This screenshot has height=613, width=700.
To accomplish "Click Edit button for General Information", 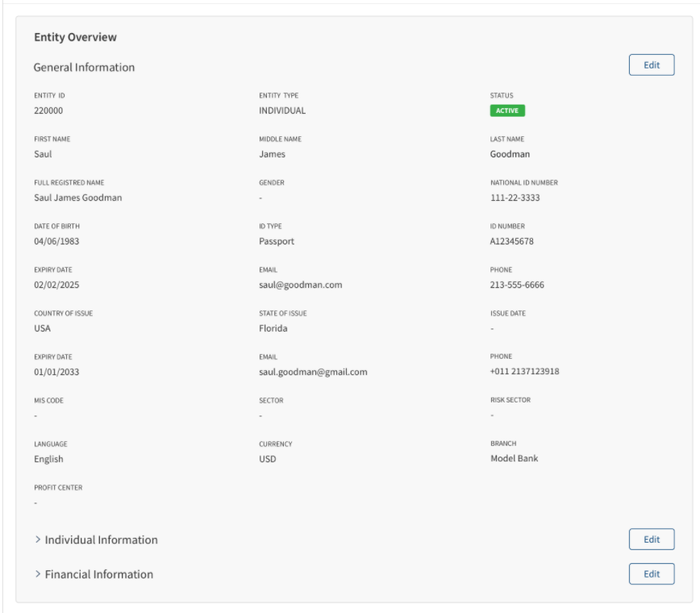I will coord(652,65).
